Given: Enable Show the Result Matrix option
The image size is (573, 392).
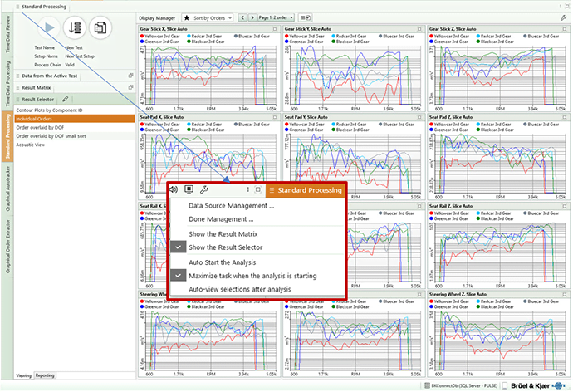Looking at the screenshot, I should coord(223,234).
